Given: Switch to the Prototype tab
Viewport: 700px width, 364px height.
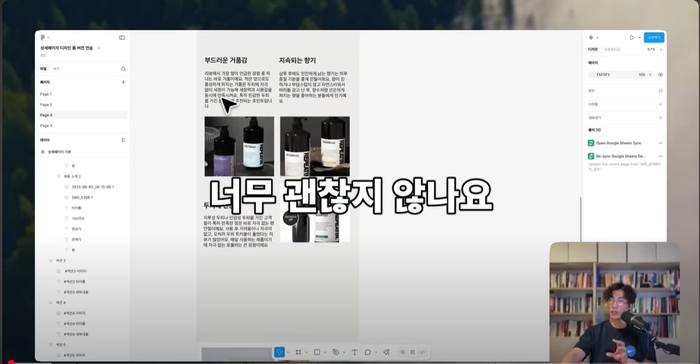Looking at the screenshot, I should click(612, 50).
